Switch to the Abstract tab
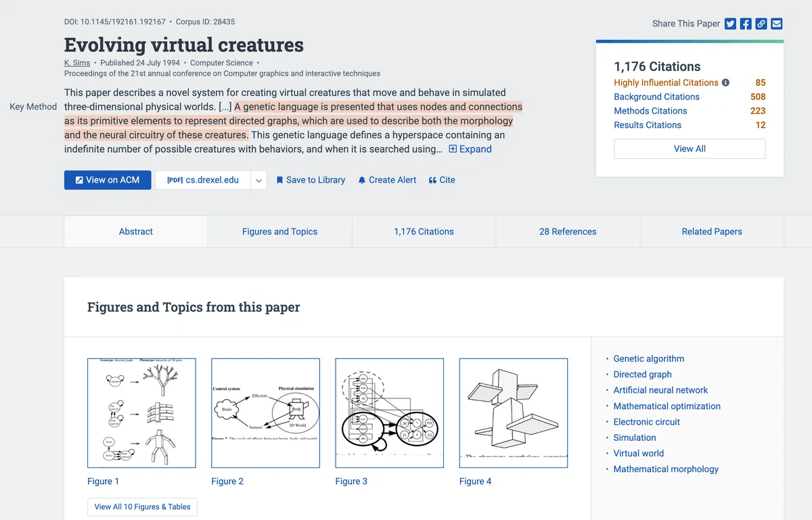 pos(136,231)
